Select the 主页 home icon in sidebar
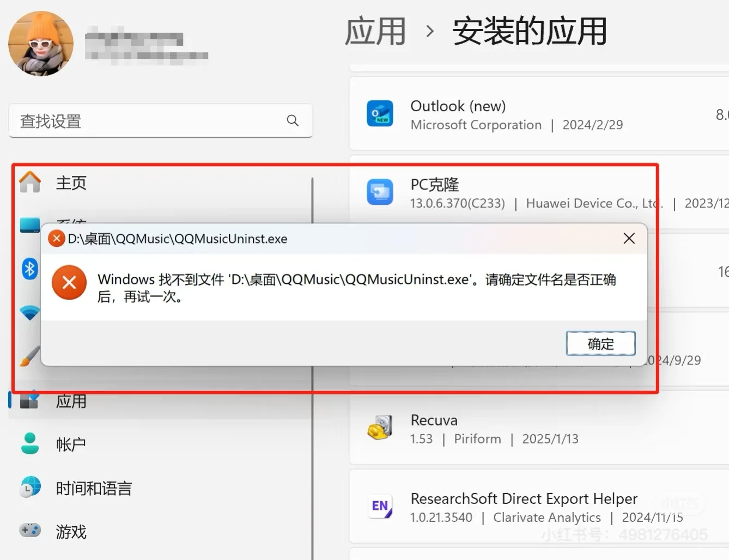 (x=30, y=182)
